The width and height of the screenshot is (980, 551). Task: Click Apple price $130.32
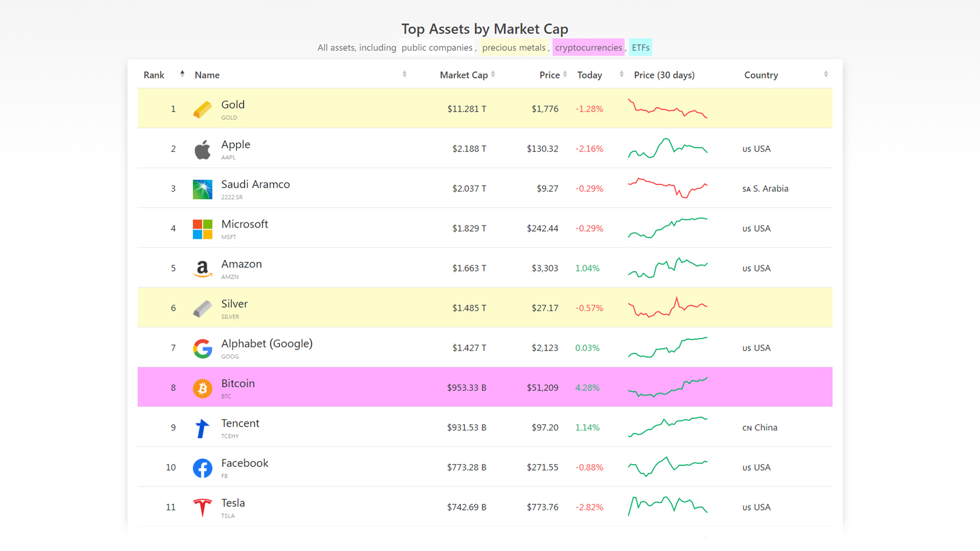click(543, 149)
